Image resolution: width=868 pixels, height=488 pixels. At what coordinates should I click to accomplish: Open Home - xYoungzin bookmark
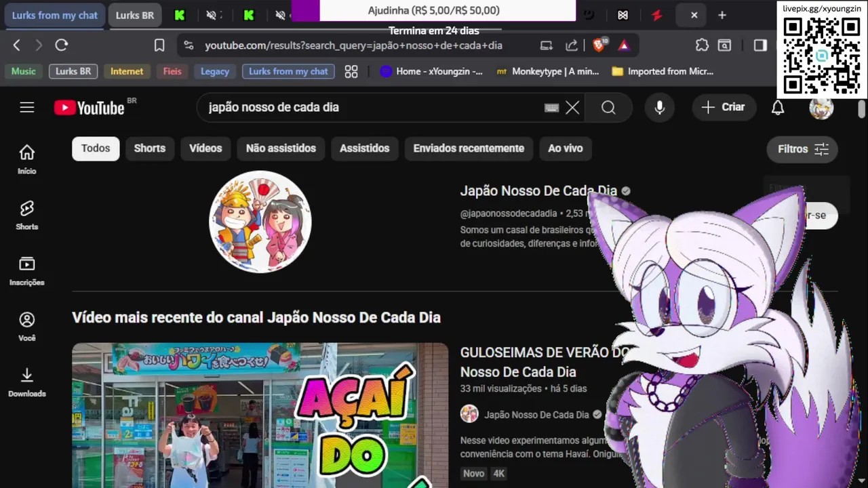431,71
